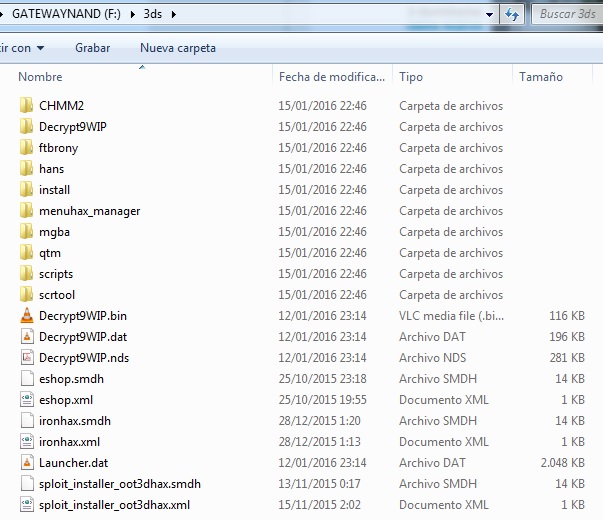Click the date 28/12/2015 1:13
This screenshot has width=603, height=520.
320,442
